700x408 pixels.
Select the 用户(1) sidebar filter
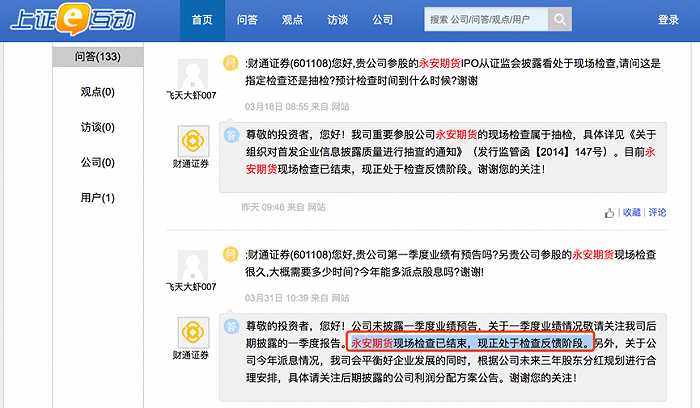point(98,198)
